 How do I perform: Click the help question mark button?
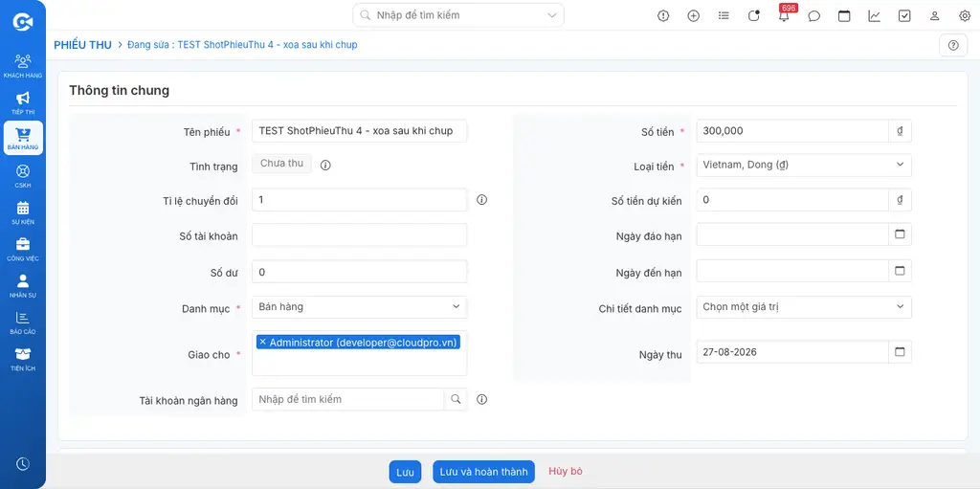(953, 45)
